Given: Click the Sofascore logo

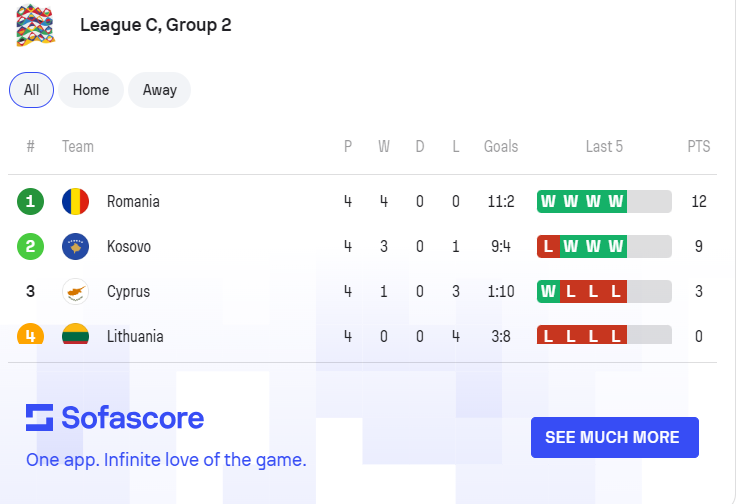Looking at the screenshot, I should click(x=115, y=418).
